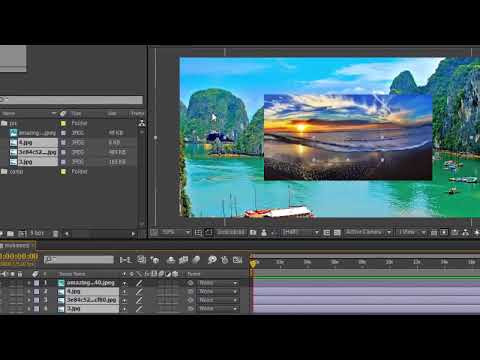
Task: Click Comp Flowchart icon in viewer toolbar
Action: [x=466, y=232]
